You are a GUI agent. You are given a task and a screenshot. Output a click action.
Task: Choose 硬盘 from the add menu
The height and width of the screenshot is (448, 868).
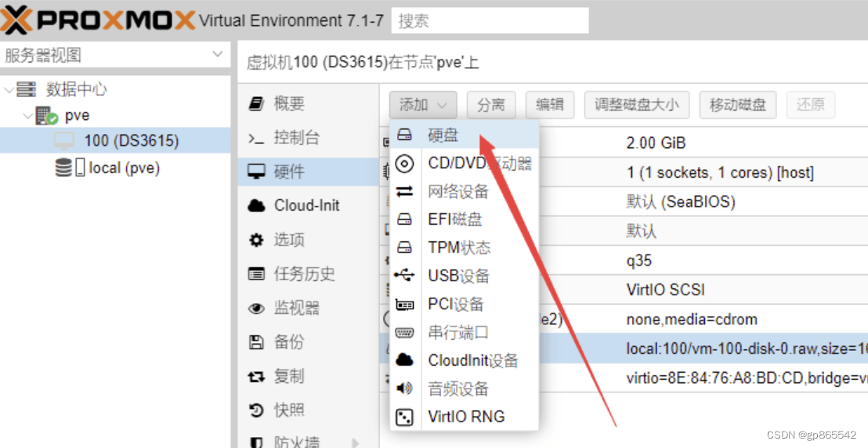[x=465, y=135]
